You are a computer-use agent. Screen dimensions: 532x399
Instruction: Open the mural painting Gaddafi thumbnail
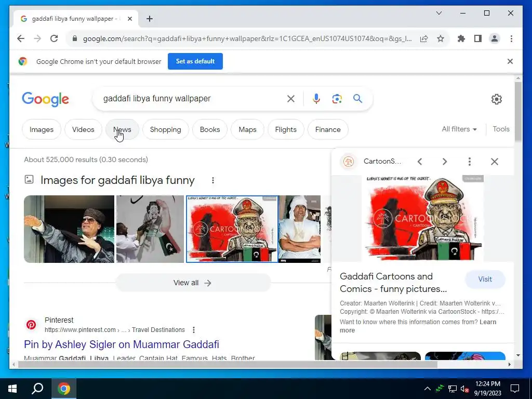[150, 229]
